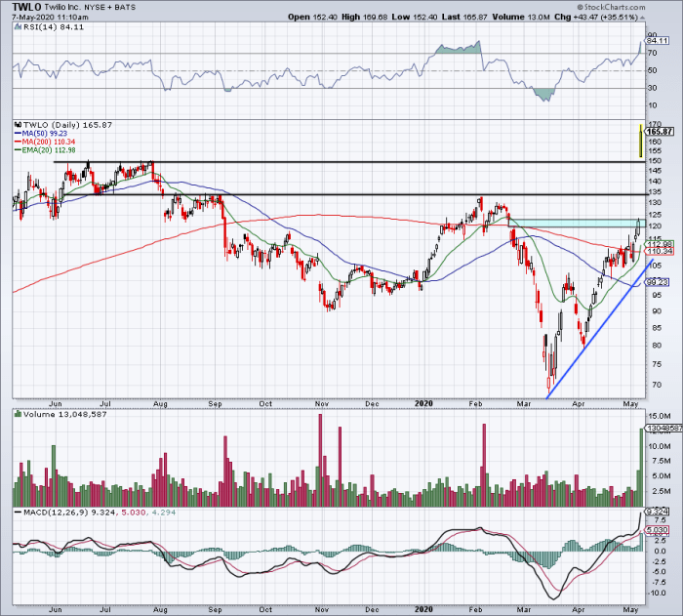This screenshot has height=616, width=683.
Task: Click the RSI(14) indicator icon
Action: pyautogui.click(x=18, y=27)
